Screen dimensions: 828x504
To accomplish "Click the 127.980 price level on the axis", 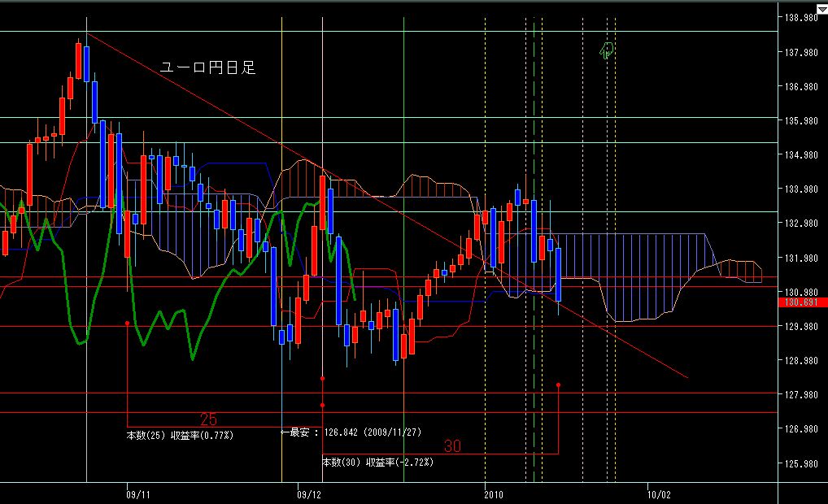I will pos(801,395).
